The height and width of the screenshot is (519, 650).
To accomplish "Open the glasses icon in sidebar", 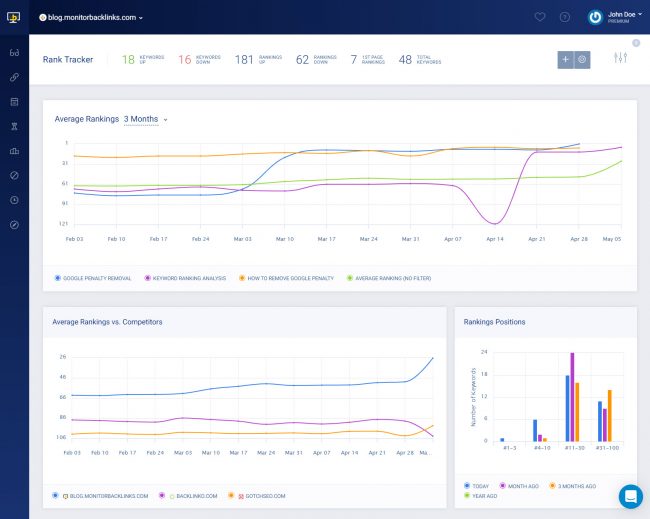I will 14,51.
